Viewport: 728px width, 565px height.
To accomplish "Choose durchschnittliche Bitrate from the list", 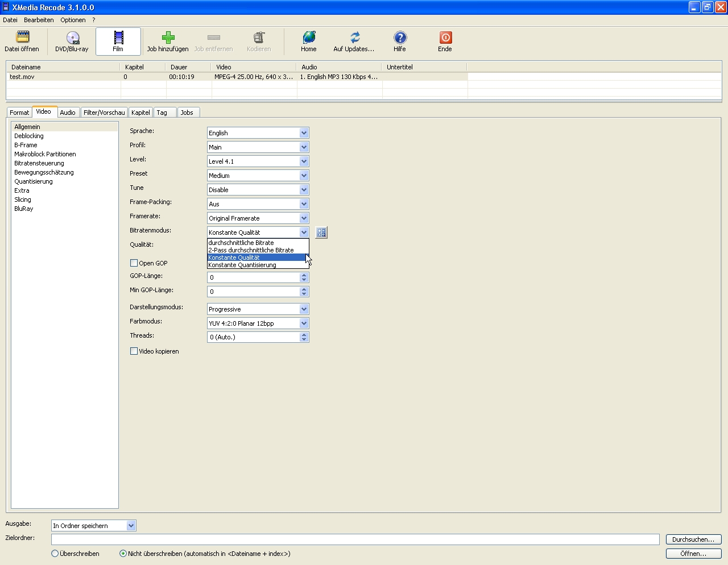I will [x=258, y=243].
